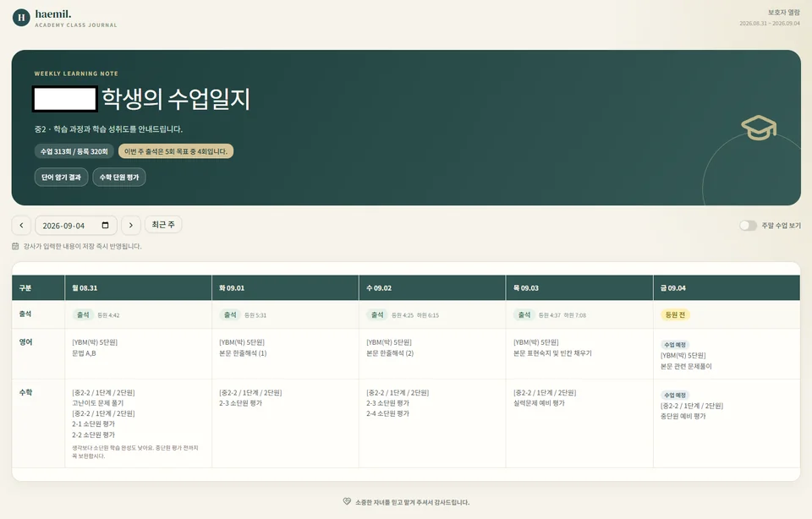This screenshot has height=519, width=812.
Task: Click the haemil H logo icon
Action: (21, 18)
